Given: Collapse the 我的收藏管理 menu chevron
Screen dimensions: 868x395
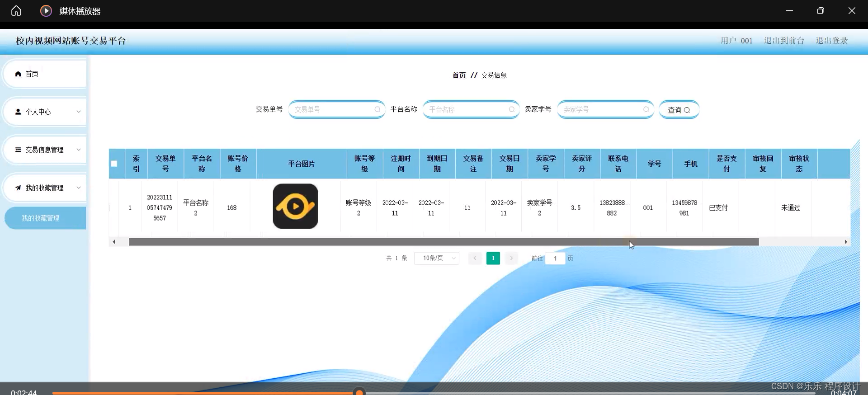Looking at the screenshot, I should point(79,188).
